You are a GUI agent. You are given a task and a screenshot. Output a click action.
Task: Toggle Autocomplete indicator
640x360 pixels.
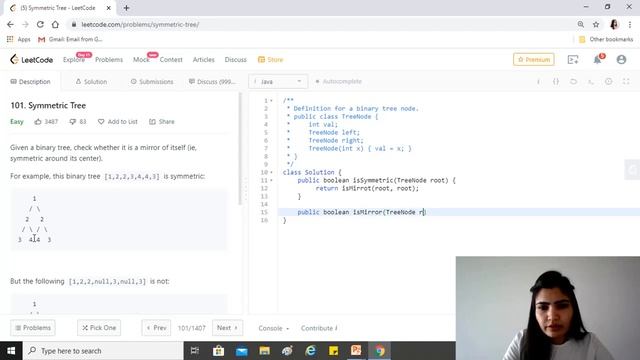(338, 82)
